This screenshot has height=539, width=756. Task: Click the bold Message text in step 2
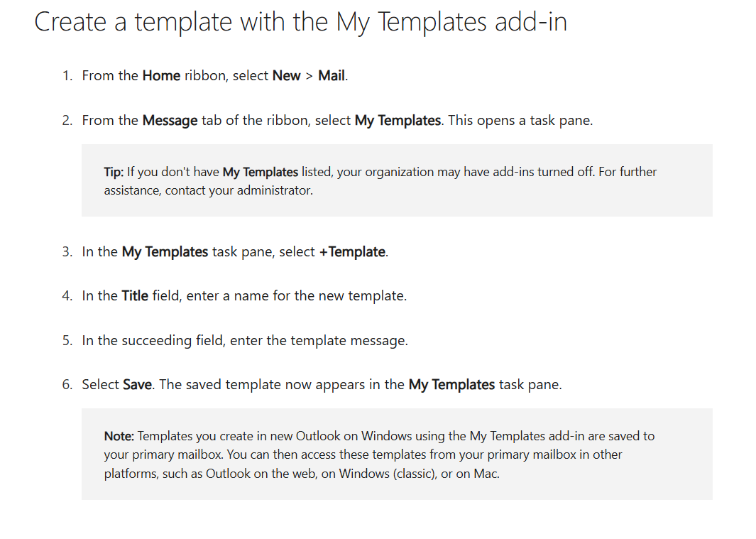point(170,120)
